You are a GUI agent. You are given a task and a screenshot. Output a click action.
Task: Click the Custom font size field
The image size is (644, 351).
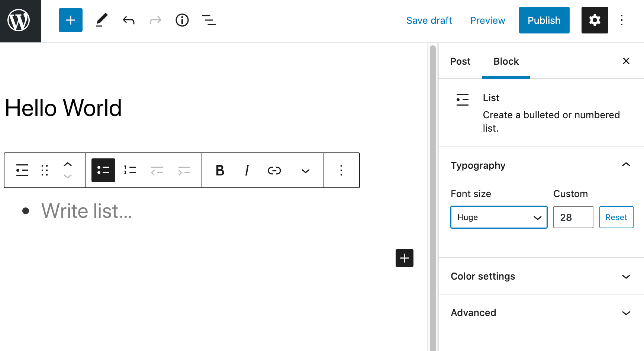[x=573, y=217]
